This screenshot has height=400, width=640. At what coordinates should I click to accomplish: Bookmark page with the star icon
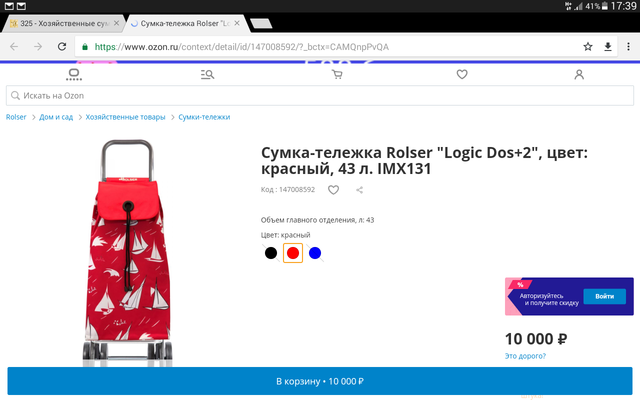588,46
